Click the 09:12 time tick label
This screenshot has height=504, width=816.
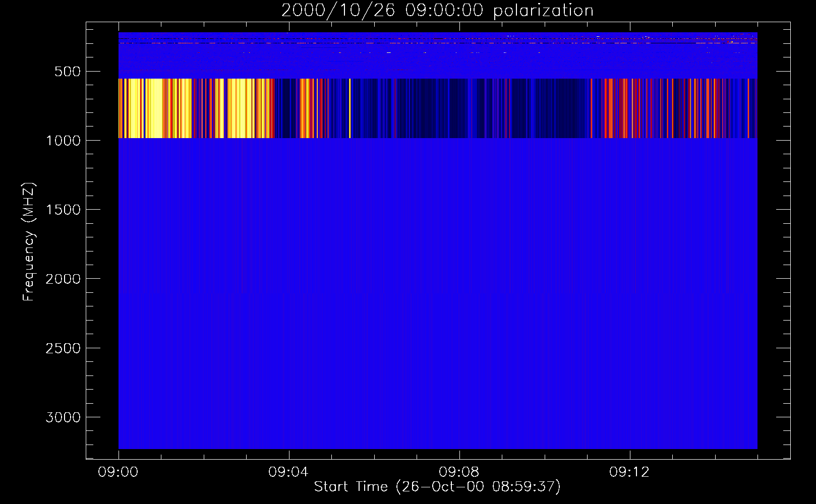629,472
